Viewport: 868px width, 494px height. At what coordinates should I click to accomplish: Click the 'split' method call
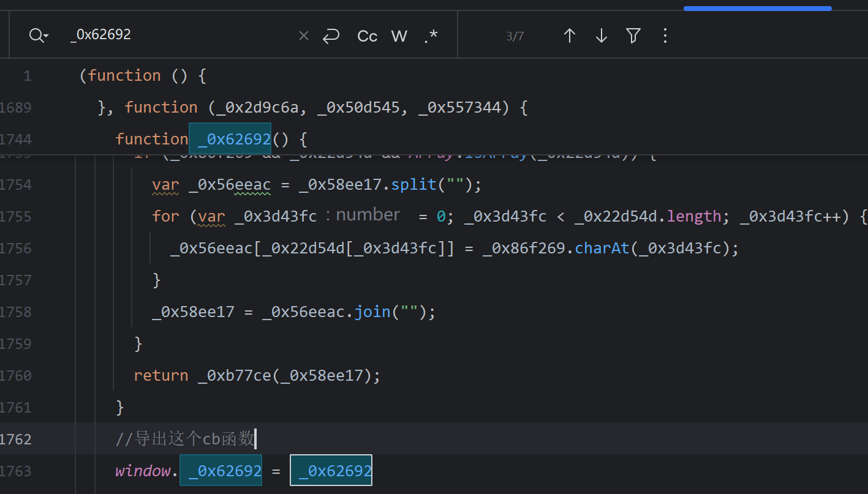click(415, 185)
